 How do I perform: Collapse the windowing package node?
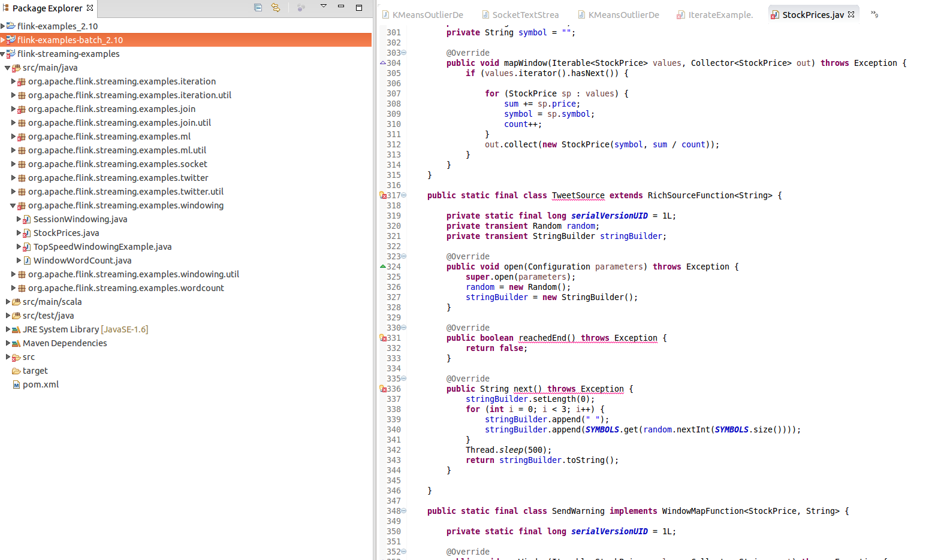click(13, 205)
